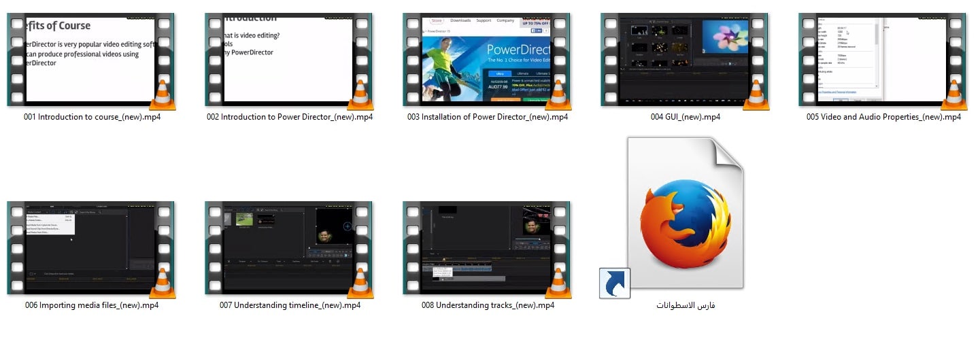This screenshot has width=980, height=346.
Task: Click file name 008 Understanding tracks_(new).mp4
Action: [488, 305]
